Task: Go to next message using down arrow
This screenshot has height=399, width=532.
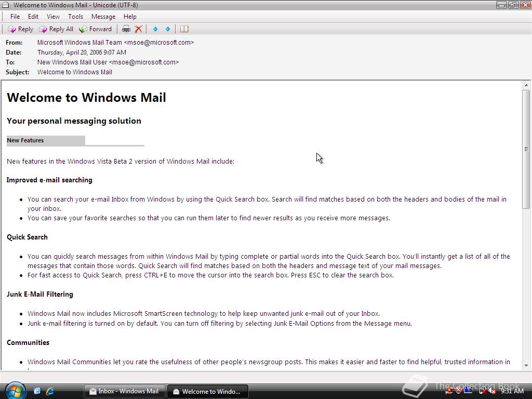Action: point(168,29)
